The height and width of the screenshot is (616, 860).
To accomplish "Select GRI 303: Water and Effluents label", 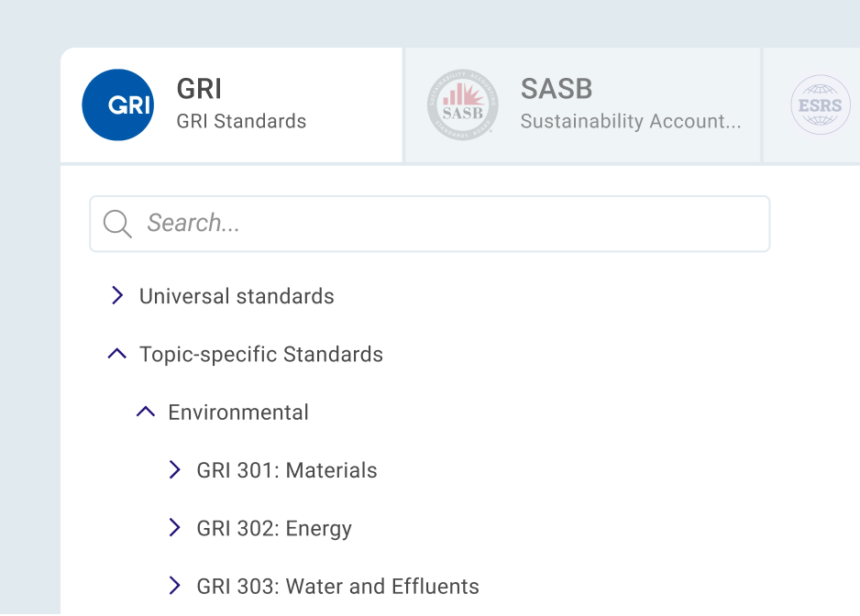I will [337, 587].
